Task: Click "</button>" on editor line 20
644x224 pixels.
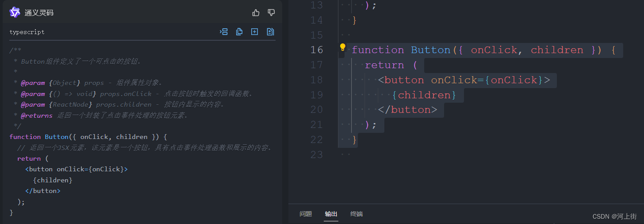Action: click(407, 110)
